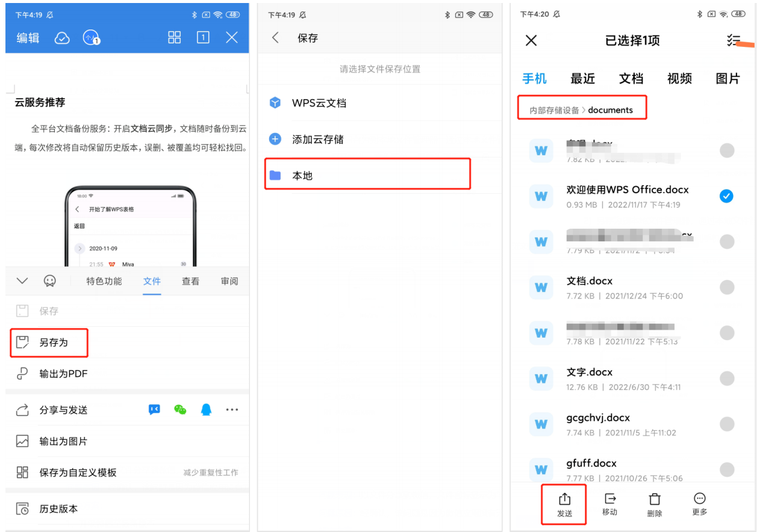Select 输出为PDF option
Screen dimensions: 757x532
(127, 374)
